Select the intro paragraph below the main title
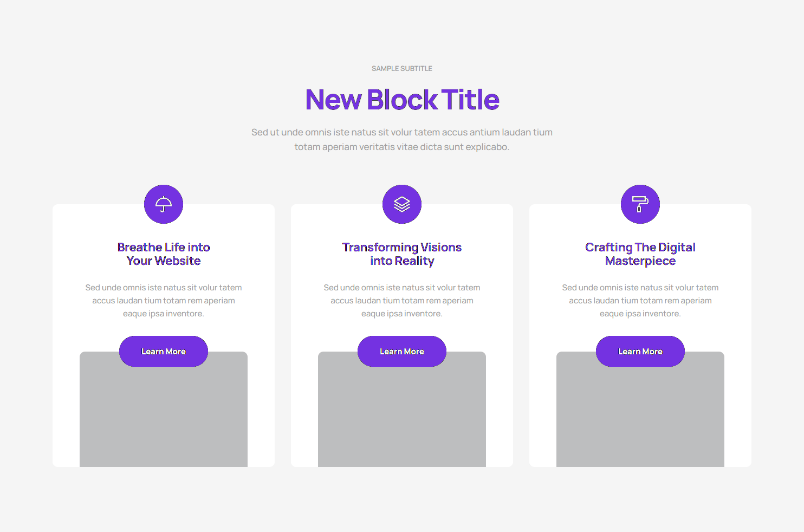Screen dimensions: 804x532 pos(402,140)
